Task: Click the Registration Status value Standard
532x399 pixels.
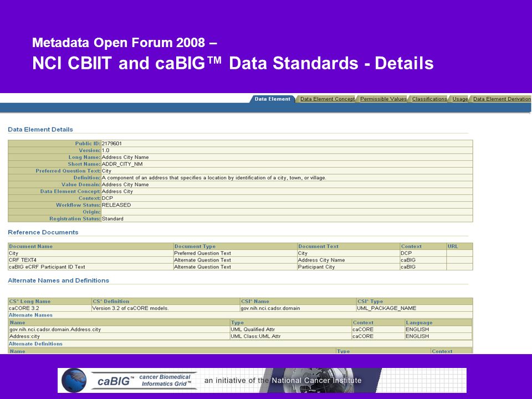Action: [x=112, y=218]
